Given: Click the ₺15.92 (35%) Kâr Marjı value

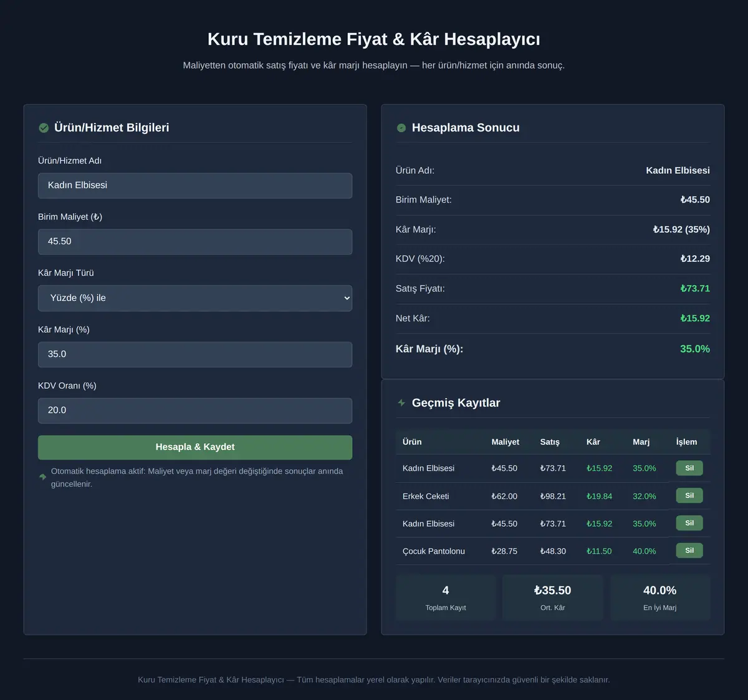Looking at the screenshot, I should click(681, 229).
